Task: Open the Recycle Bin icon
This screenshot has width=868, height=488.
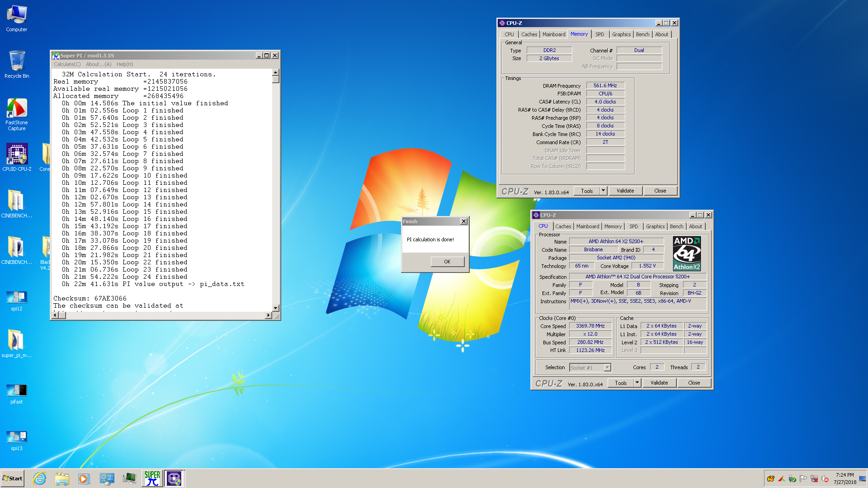Action: (x=17, y=65)
